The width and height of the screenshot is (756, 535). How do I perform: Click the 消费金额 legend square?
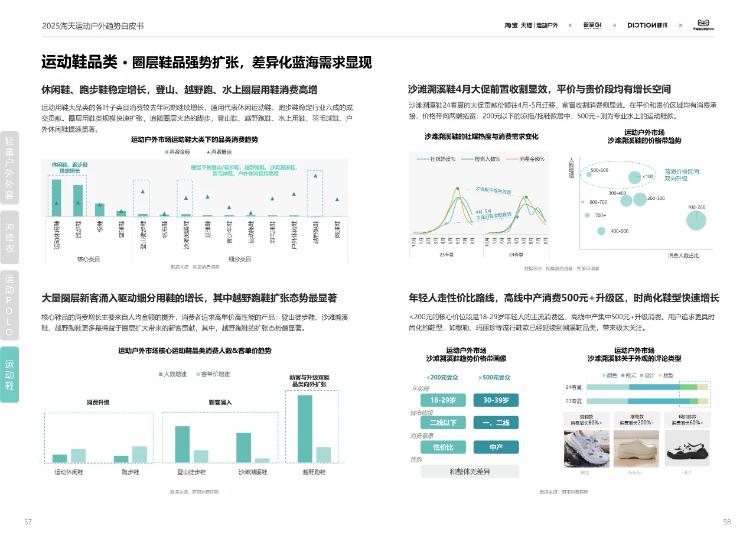click(167, 152)
